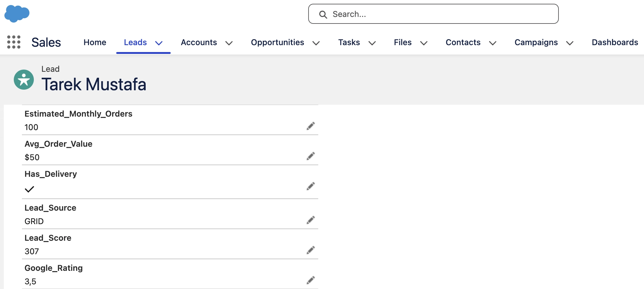644x289 pixels.
Task: Switch to the Dashboards tab
Action: click(x=615, y=42)
